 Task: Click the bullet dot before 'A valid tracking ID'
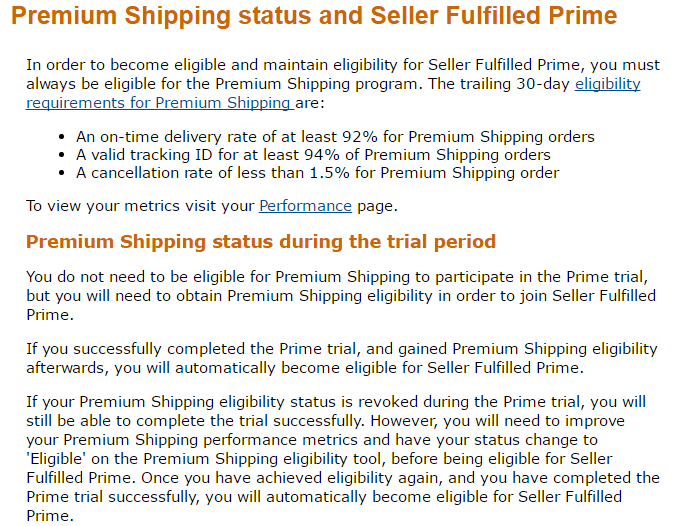(x=62, y=155)
